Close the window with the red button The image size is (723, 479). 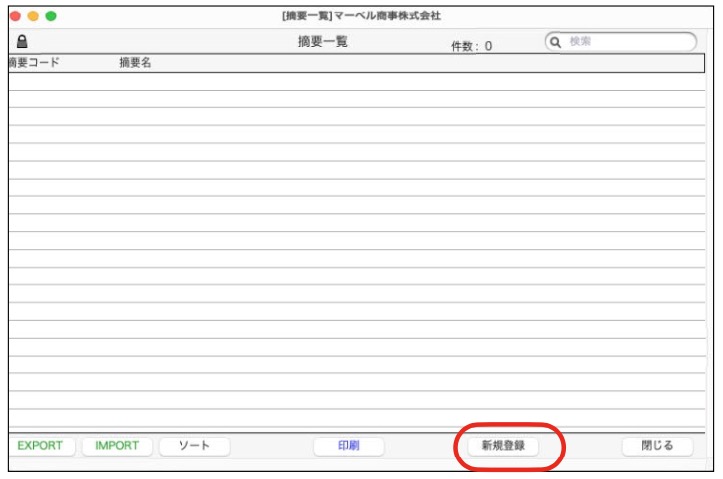[x=15, y=16]
